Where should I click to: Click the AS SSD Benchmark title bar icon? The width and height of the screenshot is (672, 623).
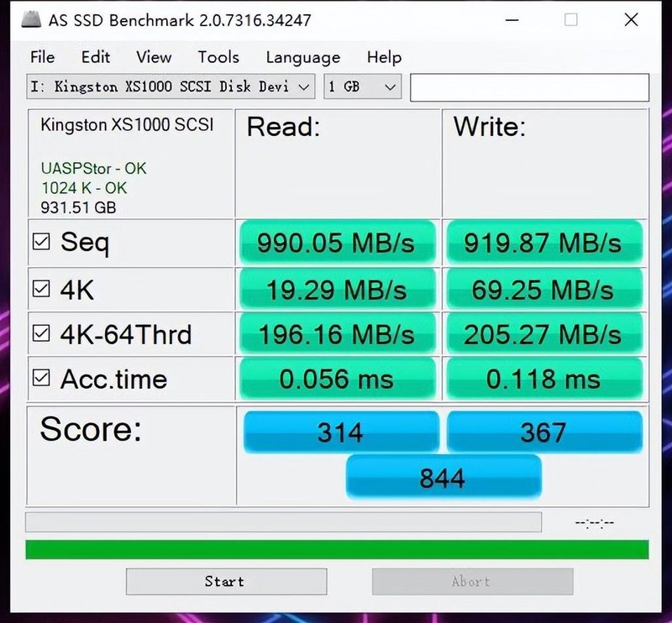[x=31, y=19]
